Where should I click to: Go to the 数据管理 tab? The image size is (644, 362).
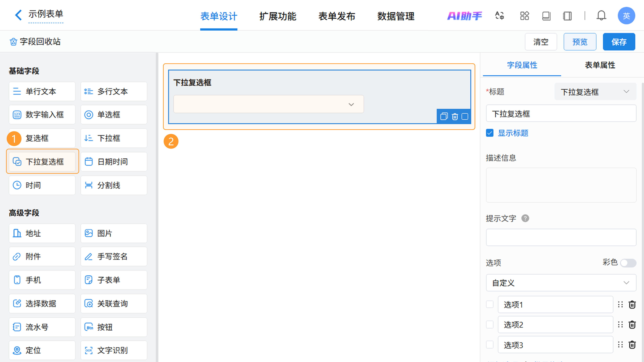point(396,16)
